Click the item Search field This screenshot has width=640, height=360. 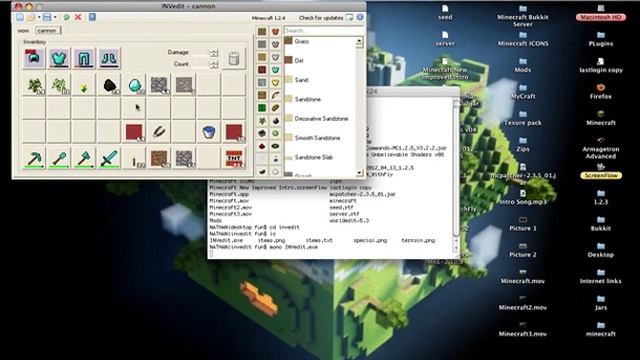[323, 31]
